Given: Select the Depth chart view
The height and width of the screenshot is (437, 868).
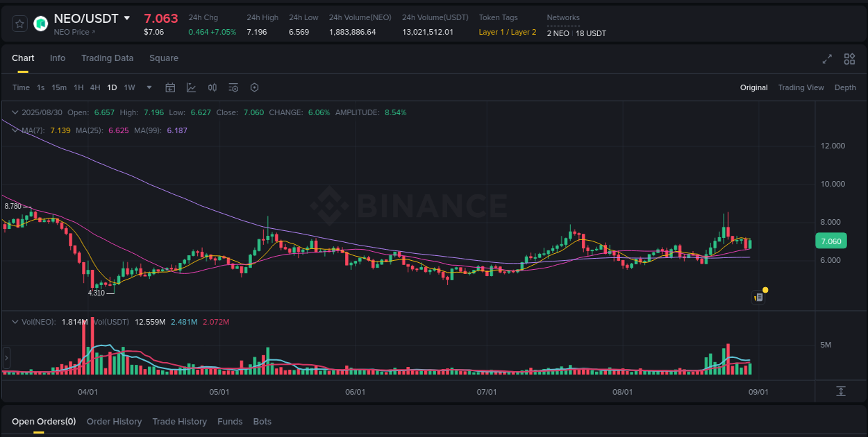Looking at the screenshot, I should coord(845,87).
